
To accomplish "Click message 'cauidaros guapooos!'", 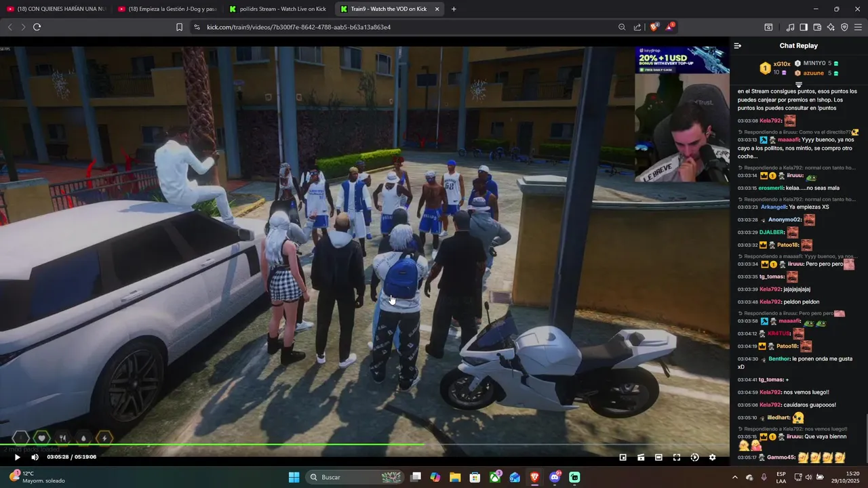I will 810,405.
